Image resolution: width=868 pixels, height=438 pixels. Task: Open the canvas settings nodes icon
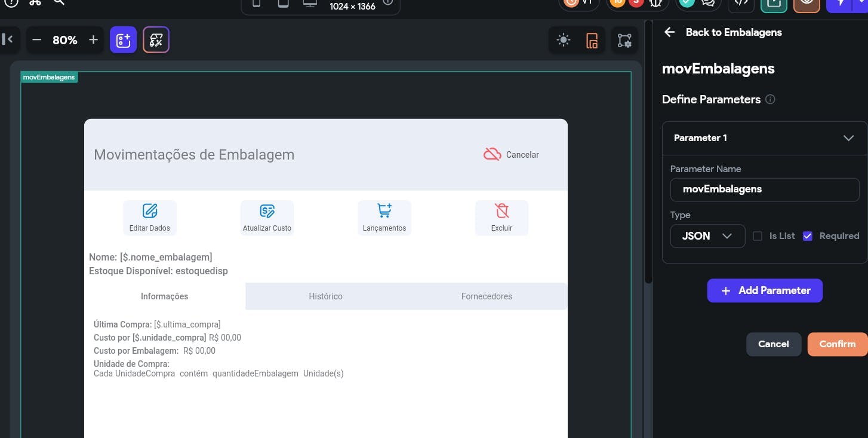tap(624, 41)
